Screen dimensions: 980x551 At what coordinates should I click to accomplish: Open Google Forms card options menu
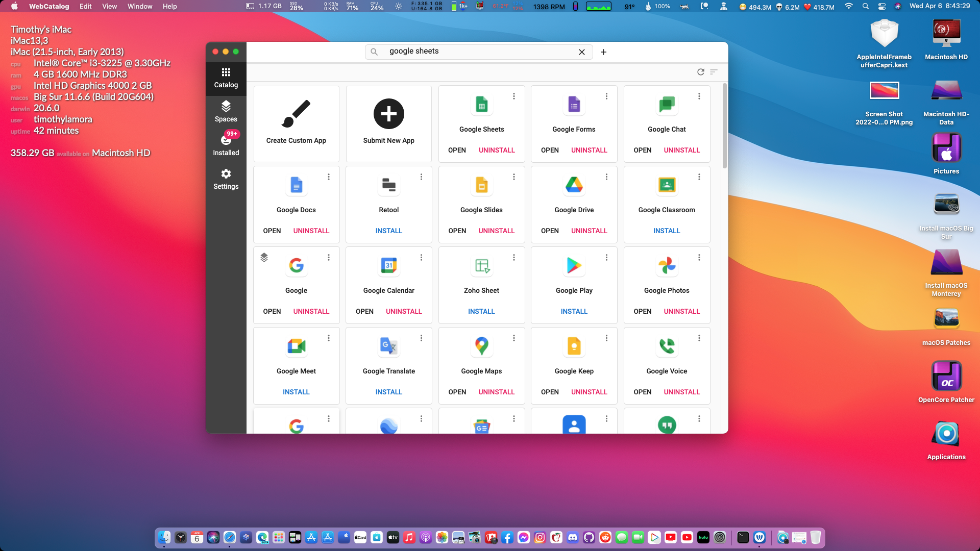point(606,96)
